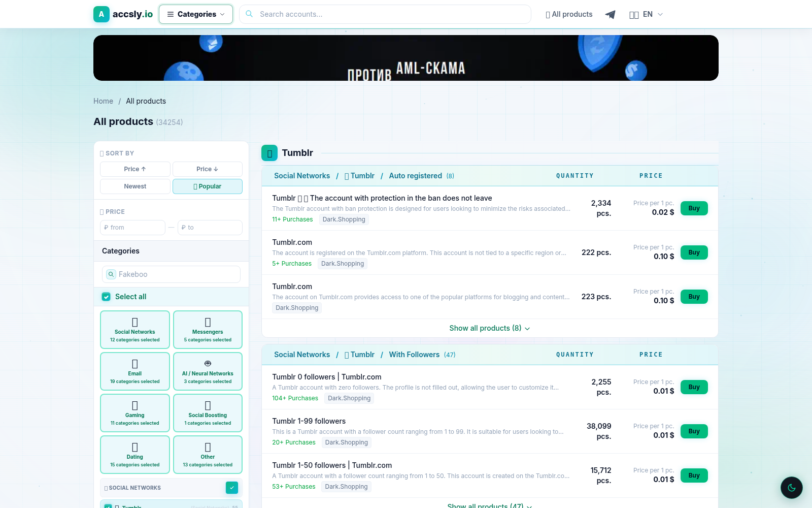Click the accsly.io logo icon
812x508 pixels.
pos(101,14)
